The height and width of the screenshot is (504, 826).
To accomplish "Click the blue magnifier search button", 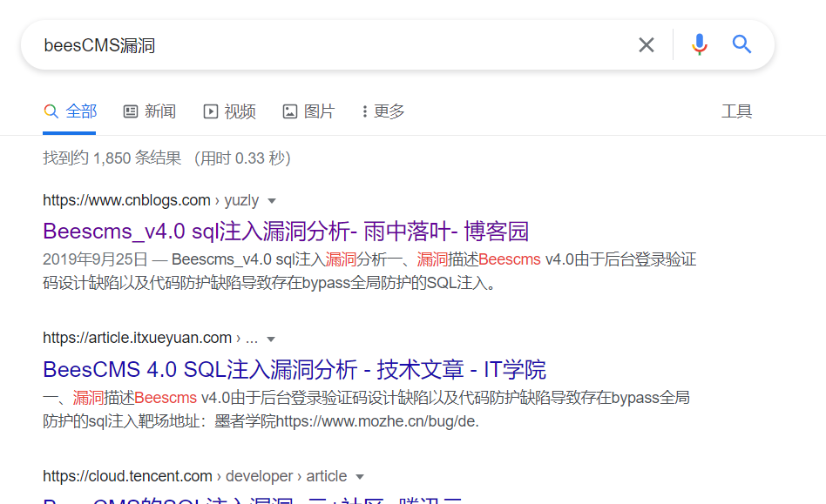I will coord(741,44).
